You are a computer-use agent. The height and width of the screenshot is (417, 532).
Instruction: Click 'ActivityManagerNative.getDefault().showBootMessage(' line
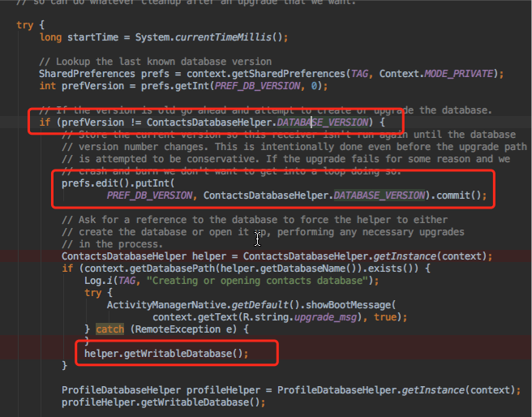tap(251, 305)
